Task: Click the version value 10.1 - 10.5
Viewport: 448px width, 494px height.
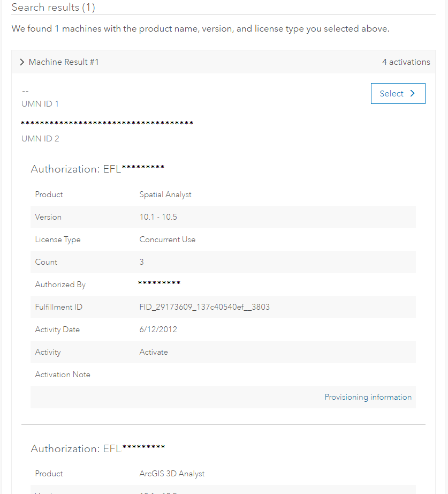Action: (x=158, y=217)
